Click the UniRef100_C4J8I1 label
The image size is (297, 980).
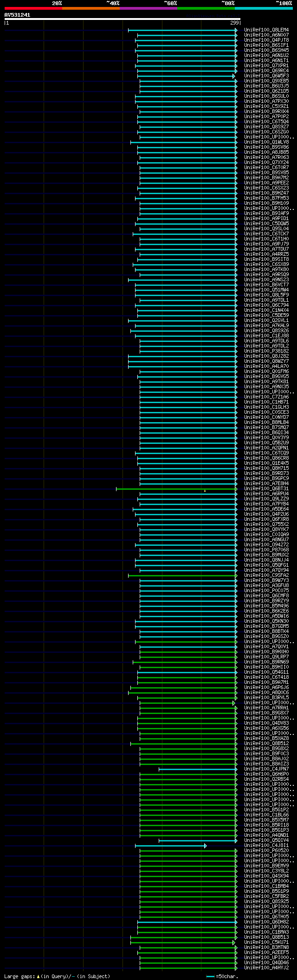pos(266,846)
